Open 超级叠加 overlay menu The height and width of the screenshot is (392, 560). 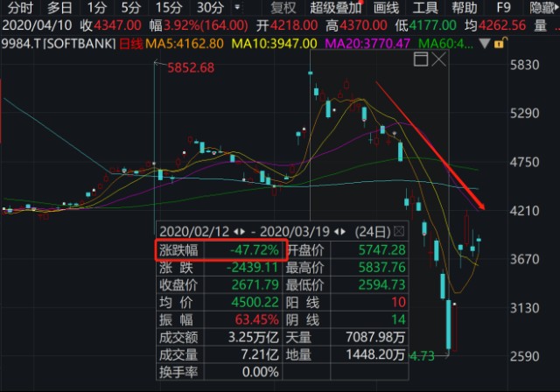(x=335, y=8)
